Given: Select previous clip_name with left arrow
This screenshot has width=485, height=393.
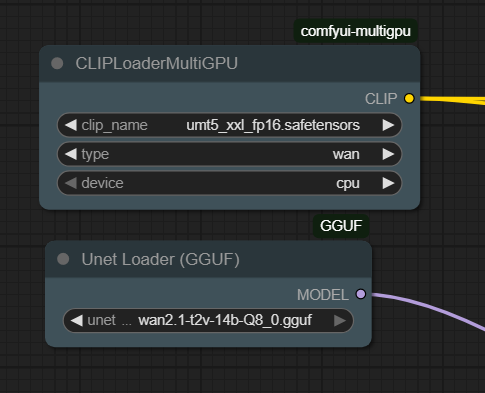Looking at the screenshot, I should [71, 125].
